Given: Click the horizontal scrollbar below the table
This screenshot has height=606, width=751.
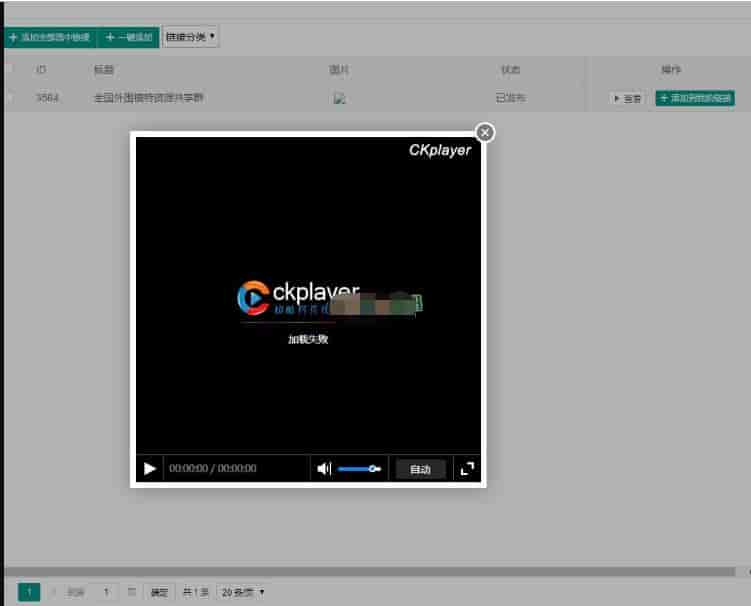Looking at the screenshot, I should pos(370,571).
